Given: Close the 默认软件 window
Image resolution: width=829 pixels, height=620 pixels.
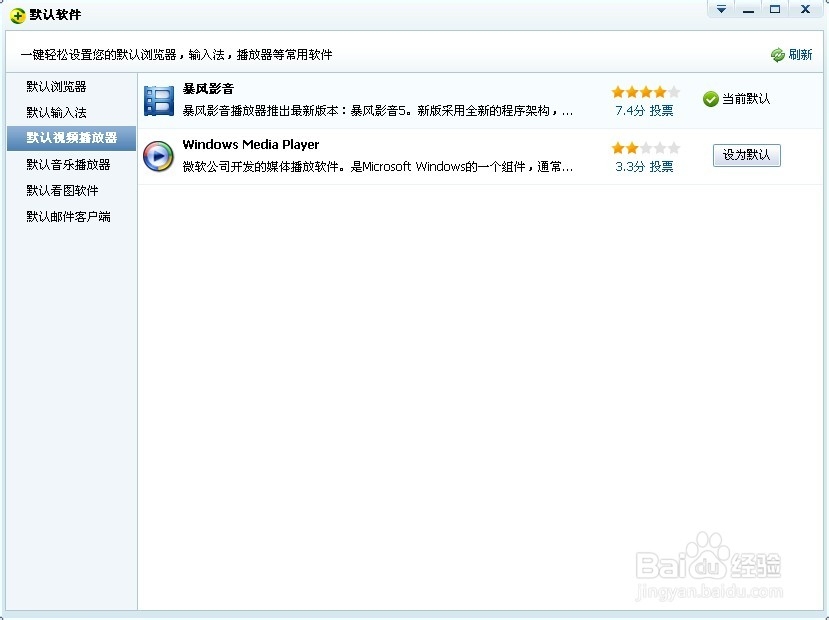Looking at the screenshot, I should click(805, 10).
